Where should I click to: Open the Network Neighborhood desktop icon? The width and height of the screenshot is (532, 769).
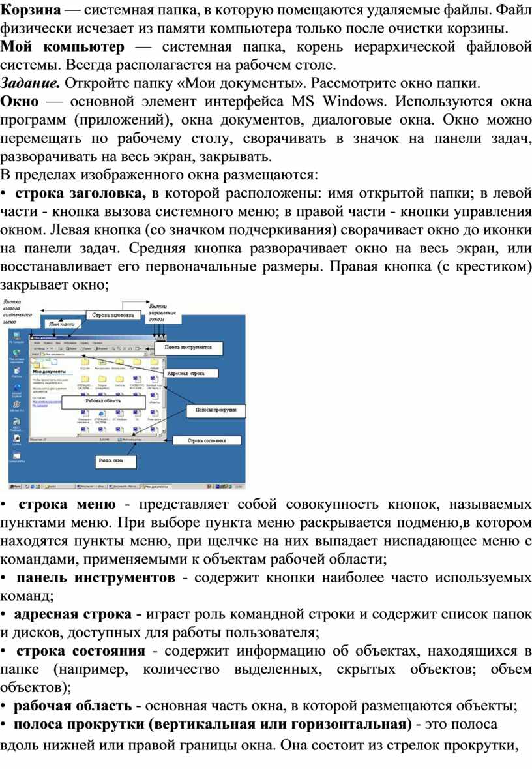point(17,355)
